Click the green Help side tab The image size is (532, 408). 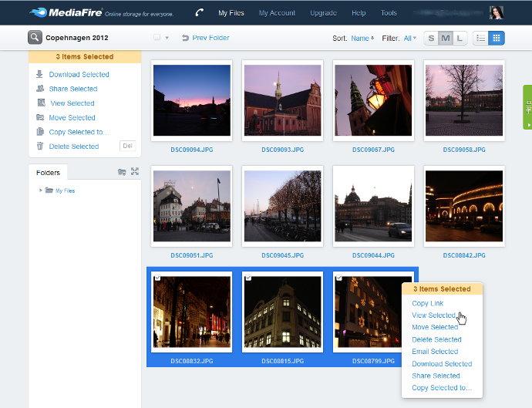pyautogui.click(x=527, y=106)
